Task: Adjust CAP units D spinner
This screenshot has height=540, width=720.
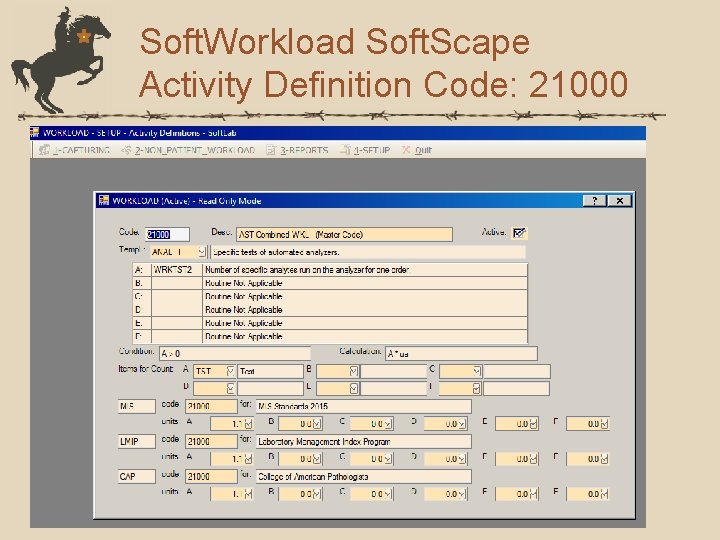Action: [x=462, y=494]
